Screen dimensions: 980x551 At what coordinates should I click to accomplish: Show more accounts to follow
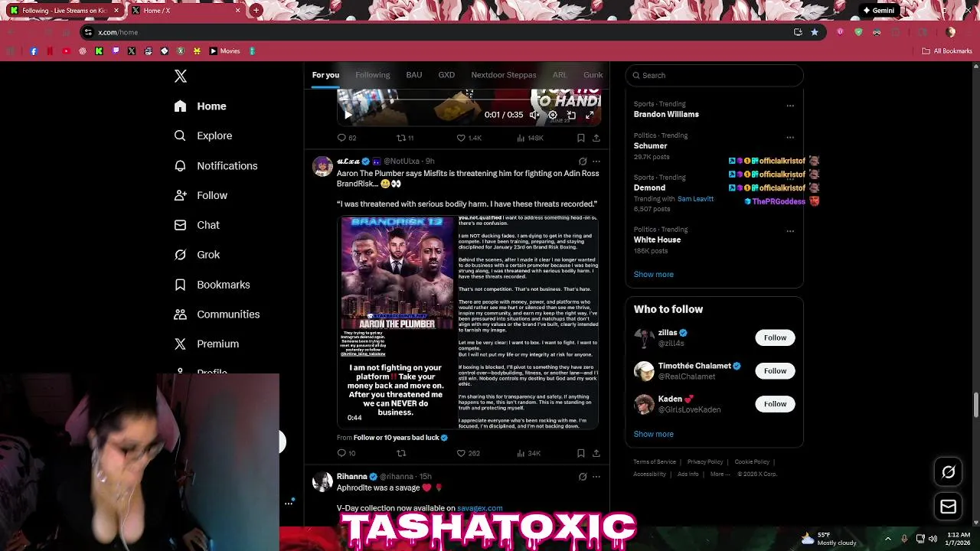(x=653, y=434)
